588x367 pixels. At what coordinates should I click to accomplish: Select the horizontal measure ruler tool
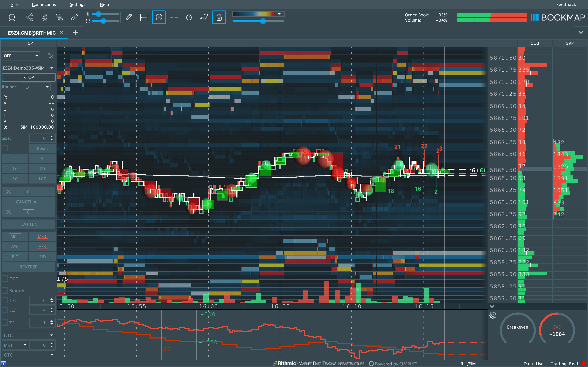pyautogui.click(x=144, y=17)
